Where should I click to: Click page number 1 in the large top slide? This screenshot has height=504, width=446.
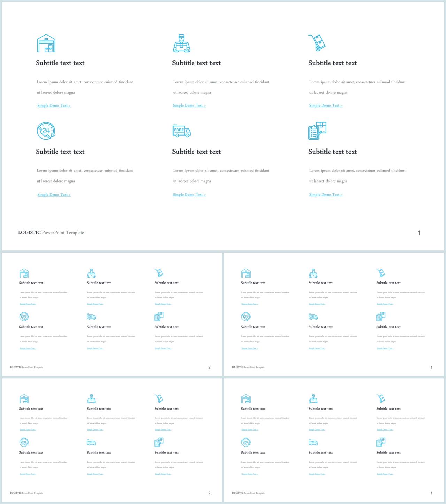click(x=419, y=233)
